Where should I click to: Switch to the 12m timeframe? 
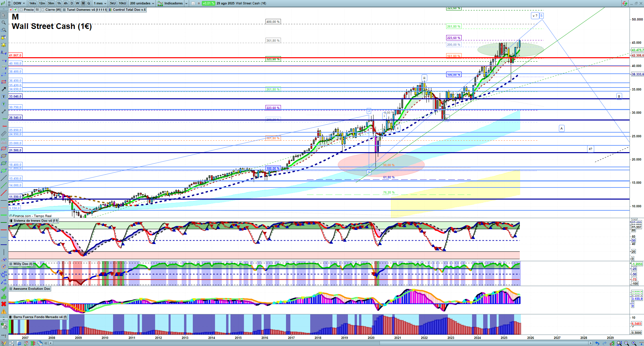pyautogui.click(x=42, y=3)
